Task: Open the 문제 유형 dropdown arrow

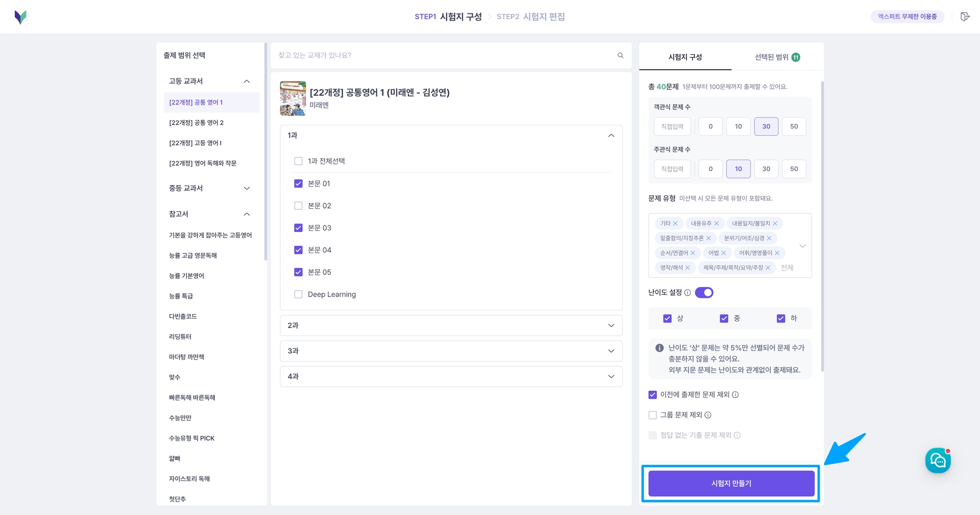Action: (802, 246)
